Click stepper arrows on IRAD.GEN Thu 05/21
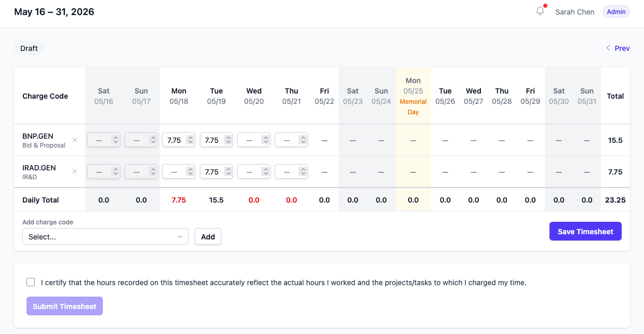644x334 pixels. click(x=303, y=172)
